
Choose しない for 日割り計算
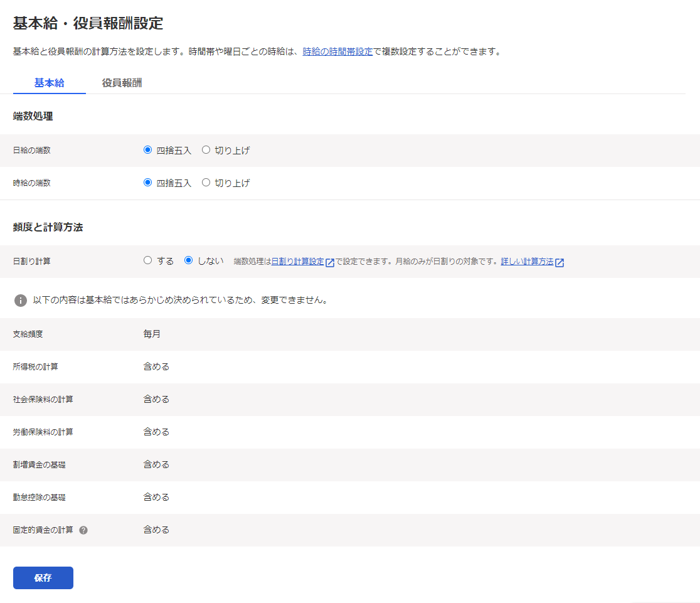pos(188,260)
